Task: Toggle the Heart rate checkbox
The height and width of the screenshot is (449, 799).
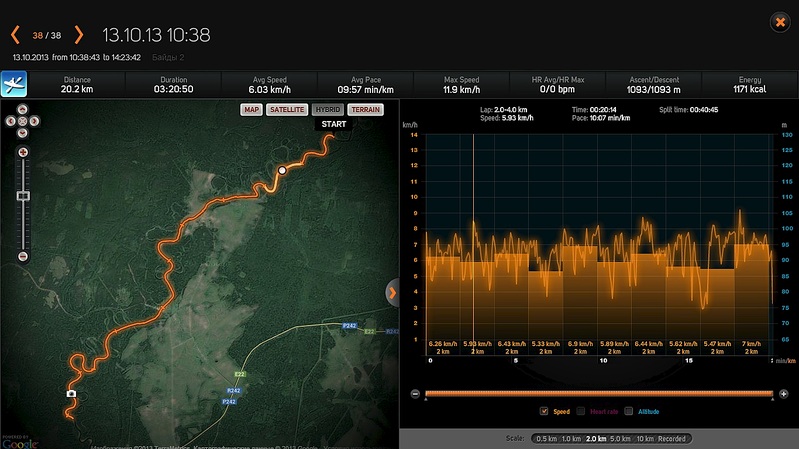Action: pos(580,411)
